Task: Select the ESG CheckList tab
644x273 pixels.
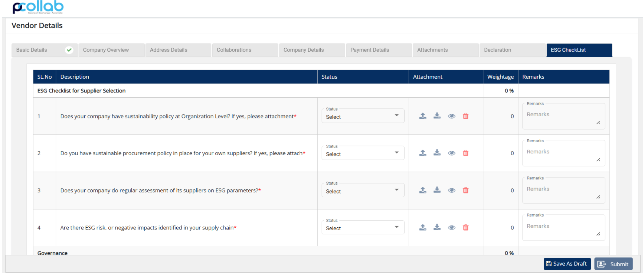Action: point(579,50)
